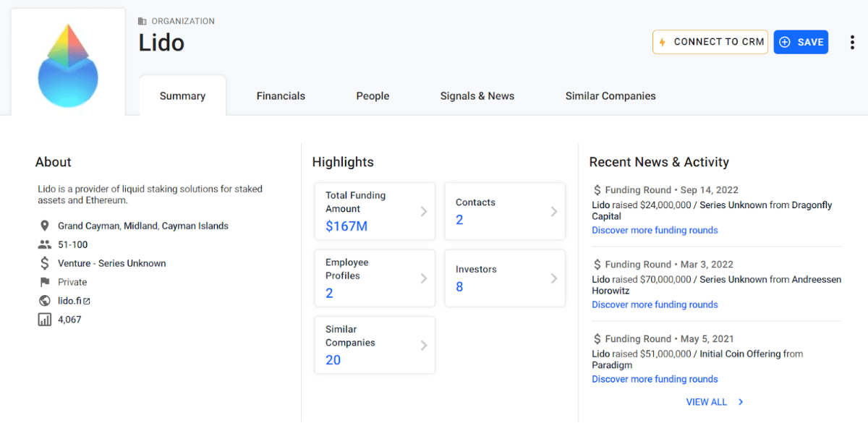868x423 pixels.
Task: Click the 51-100 employee count text
Action: [73, 244]
